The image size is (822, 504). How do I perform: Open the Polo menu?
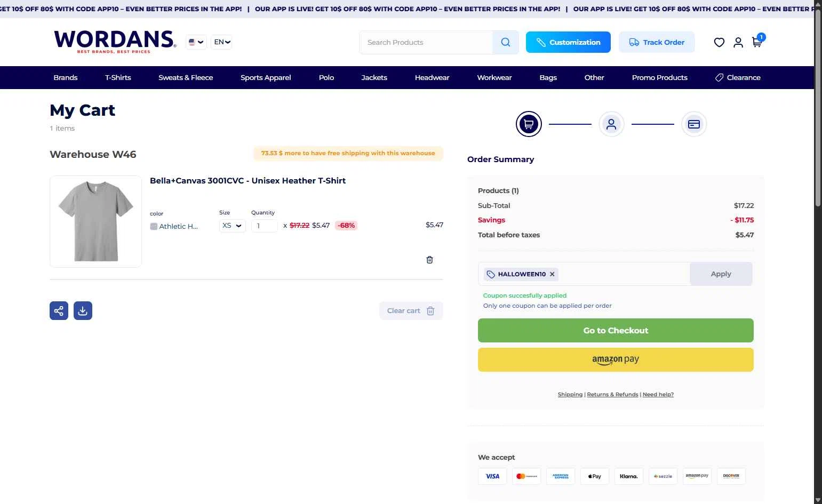pos(326,77)
